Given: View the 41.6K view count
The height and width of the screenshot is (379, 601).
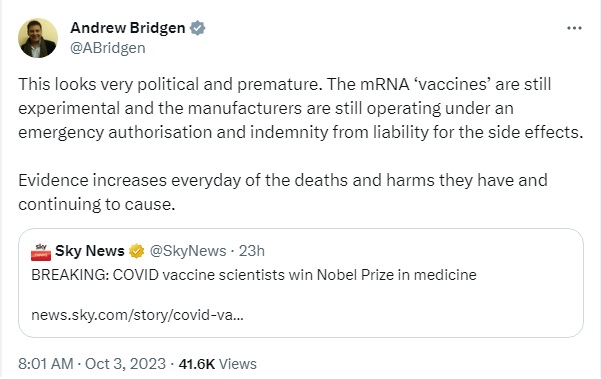Looking at the screenshot, I should click(197, 364).
